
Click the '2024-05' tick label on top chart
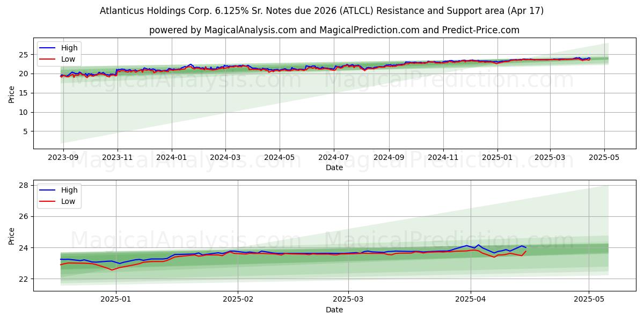click(x=279, y=158)
